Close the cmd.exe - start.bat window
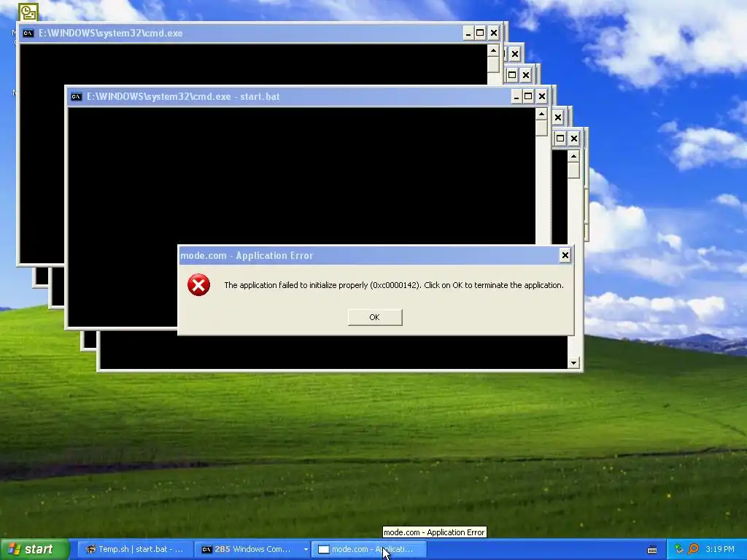 click(542, 97)
